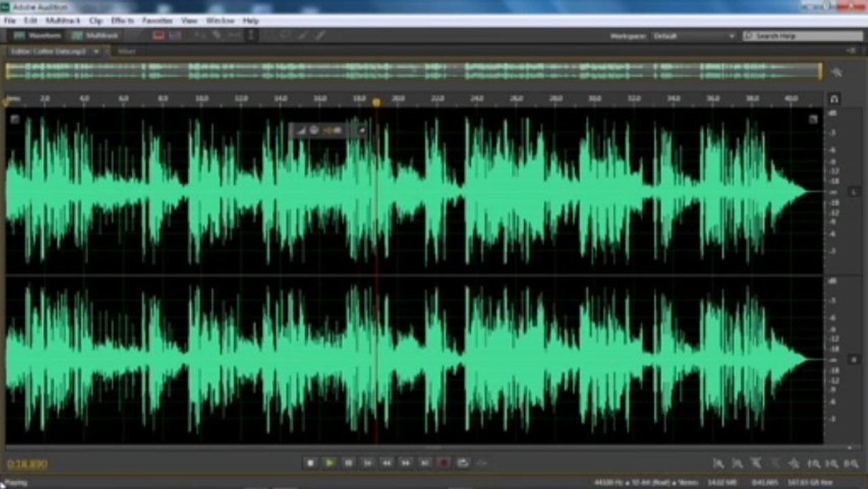Show the spectral frequency display
This screenshot has width=868, height=489.
point(159,35)
